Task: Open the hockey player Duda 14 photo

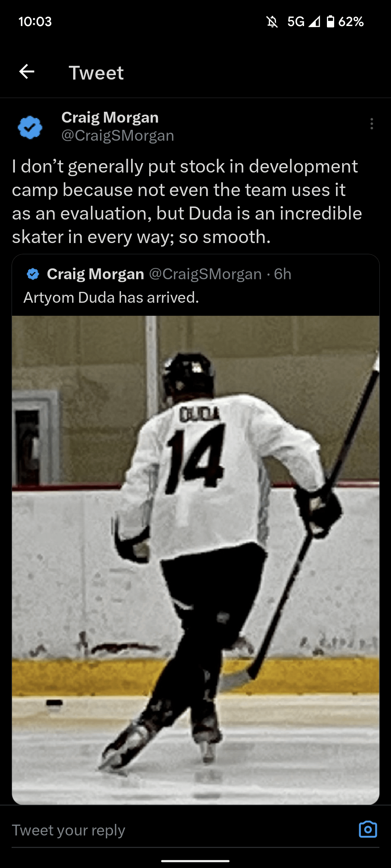Action: (195, 560)
